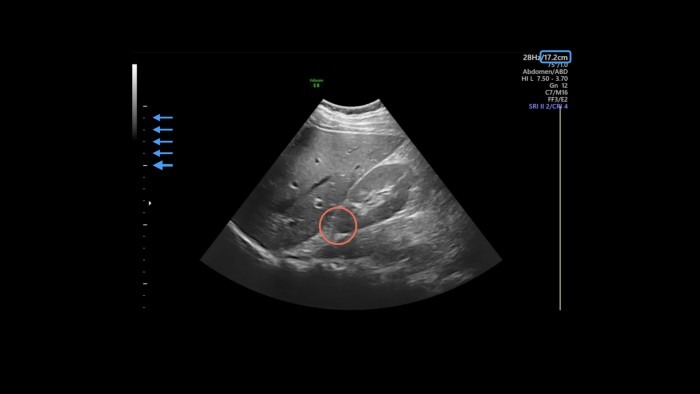The image size is (700, 394).
Task: Click the HI L 7.50 - 3.70 line
Action: click(x=545, y=79)
